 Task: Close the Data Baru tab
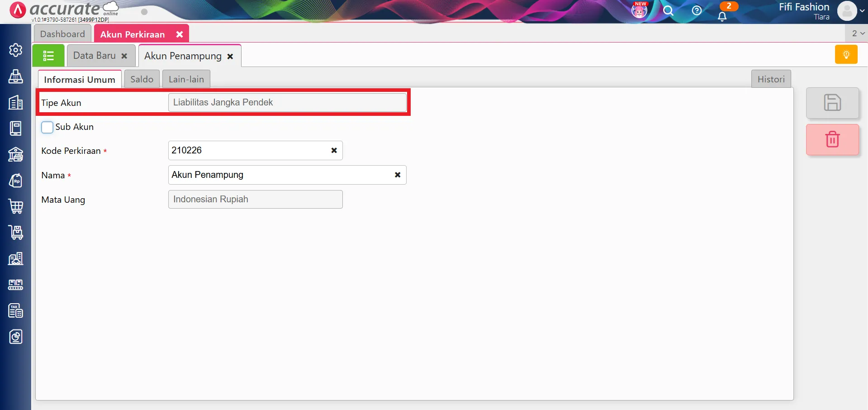point(124,56)
